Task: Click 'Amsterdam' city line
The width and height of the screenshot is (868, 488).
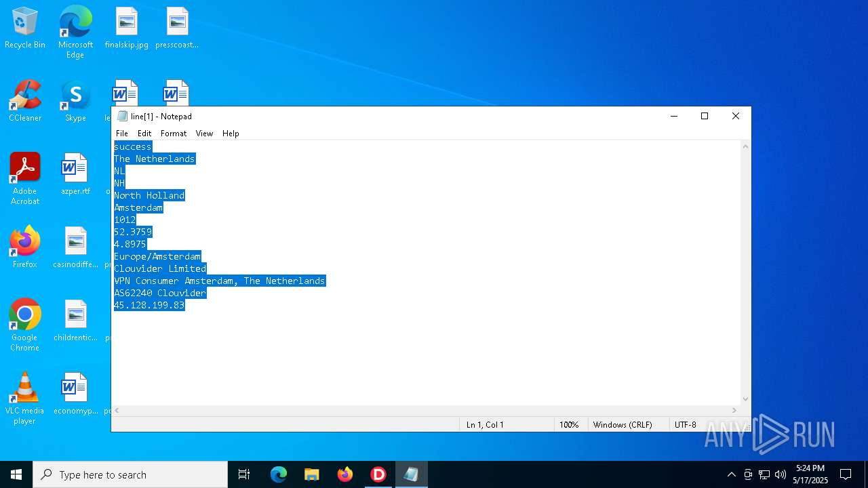Action: point(138,207)
